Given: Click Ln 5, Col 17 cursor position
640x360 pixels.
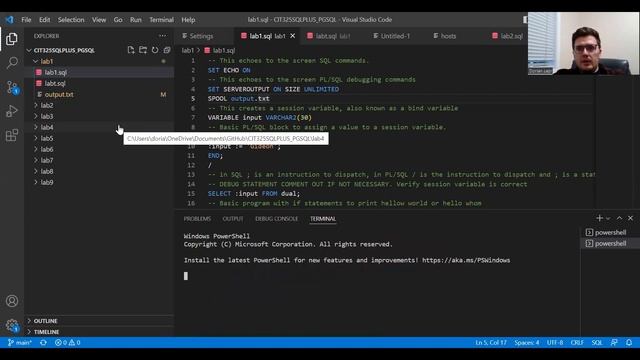Looking at the screenshot, I should [491, 343].
